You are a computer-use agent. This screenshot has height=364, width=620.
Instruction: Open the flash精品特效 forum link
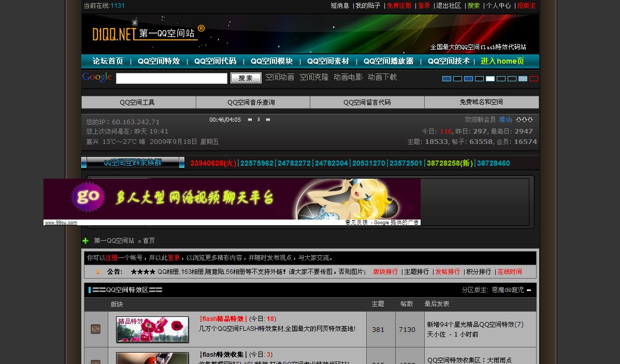pos(223,319)
